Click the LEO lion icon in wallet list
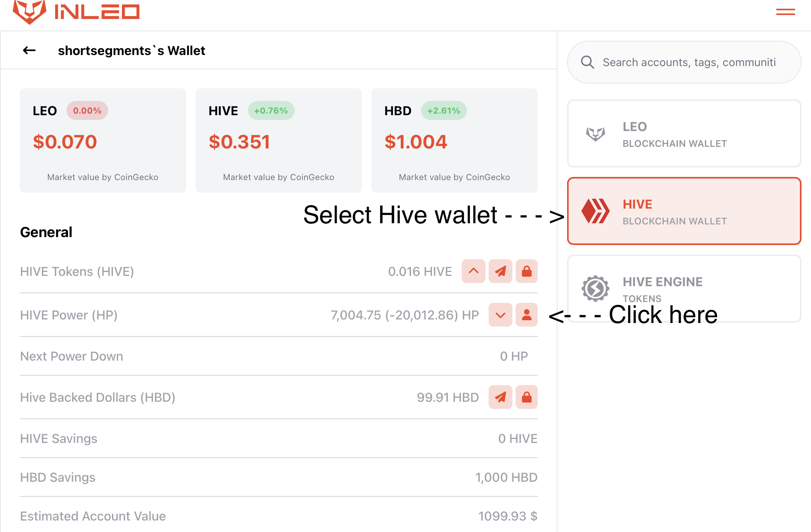 coord(596,134)
